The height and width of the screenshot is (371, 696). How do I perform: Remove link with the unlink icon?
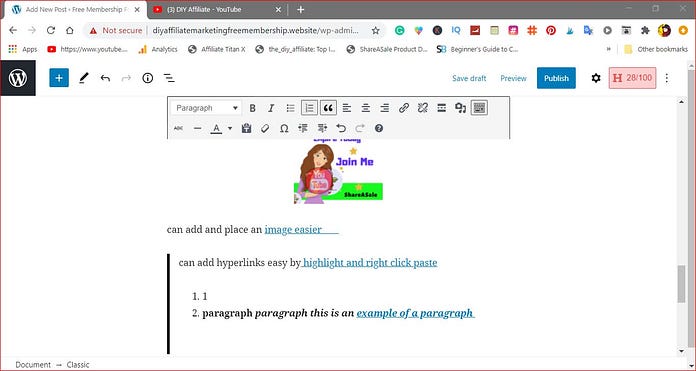click(x=423, y=108)
